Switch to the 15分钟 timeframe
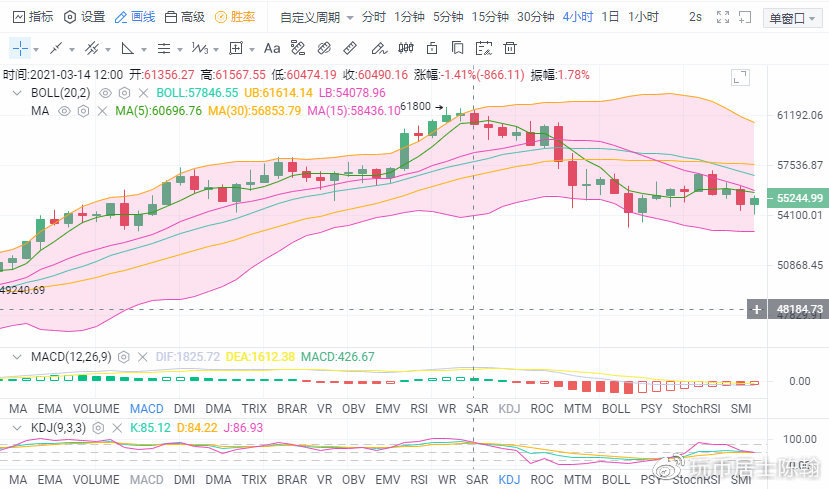The width and height of the screenshot is (829, 489). click(490, 17)
